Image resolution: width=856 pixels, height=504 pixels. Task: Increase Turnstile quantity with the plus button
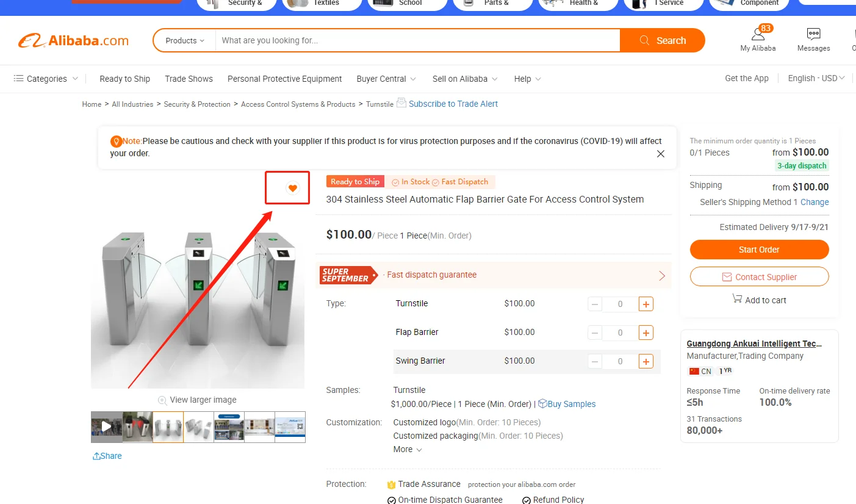[x=646, y=304]
